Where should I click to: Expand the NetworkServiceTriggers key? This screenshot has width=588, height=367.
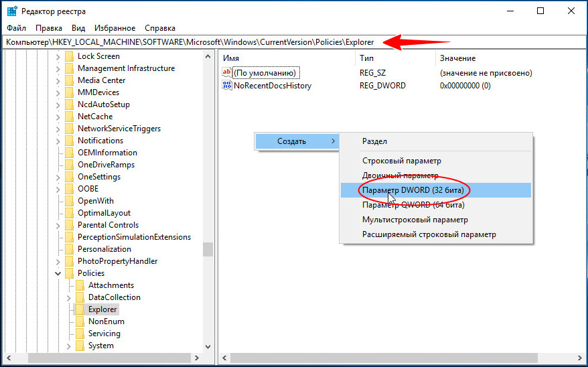pyautogui.click(x=58, y=129)
